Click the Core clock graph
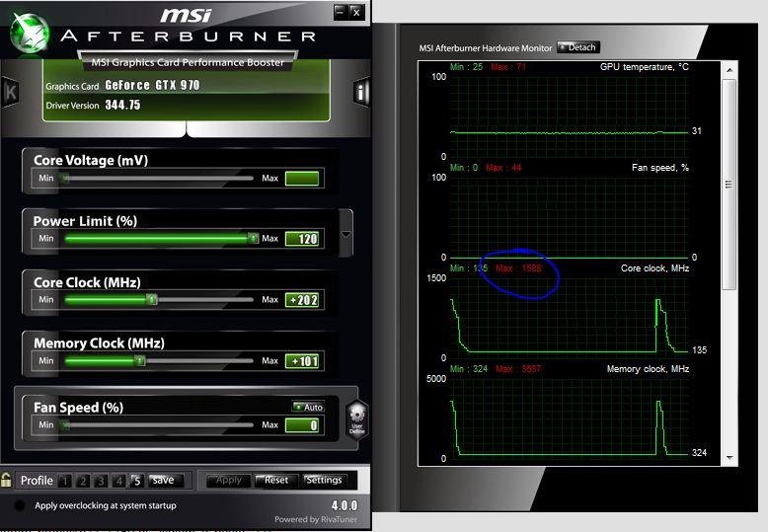 coord(569,318)
